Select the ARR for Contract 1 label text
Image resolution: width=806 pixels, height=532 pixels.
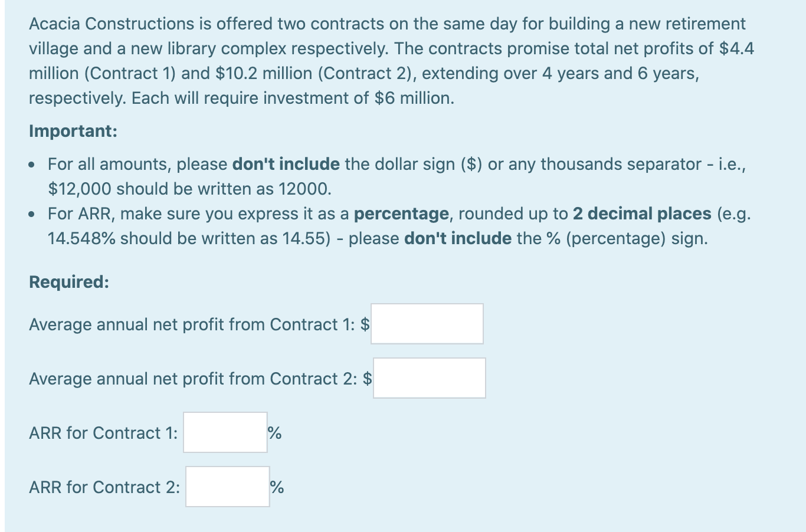pyautogui.click(x=102, y=432)
